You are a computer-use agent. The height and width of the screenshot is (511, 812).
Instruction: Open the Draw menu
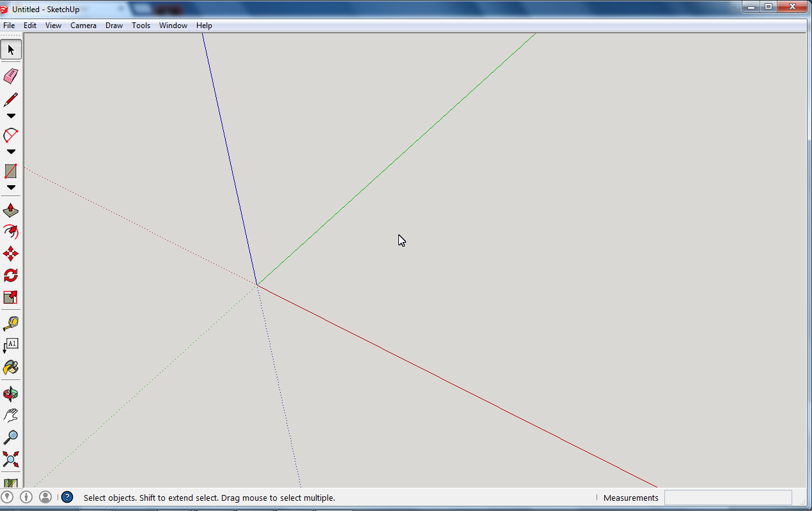pos(114,26)
